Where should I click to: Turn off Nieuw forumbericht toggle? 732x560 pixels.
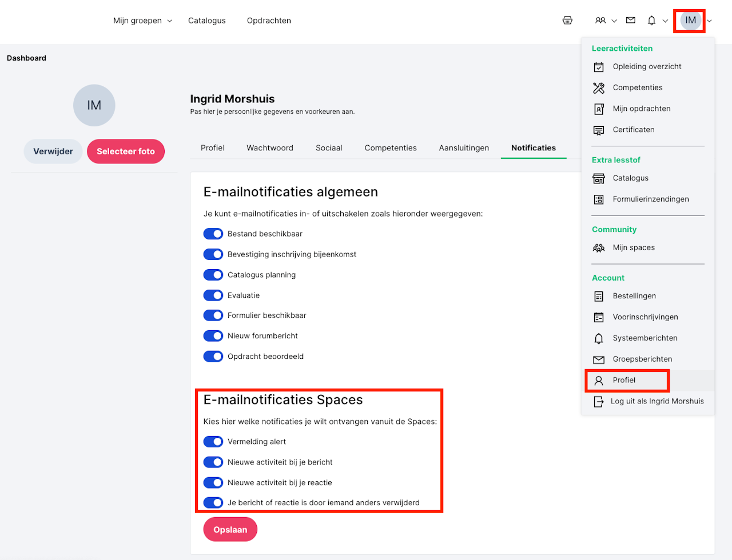[213, 336]
